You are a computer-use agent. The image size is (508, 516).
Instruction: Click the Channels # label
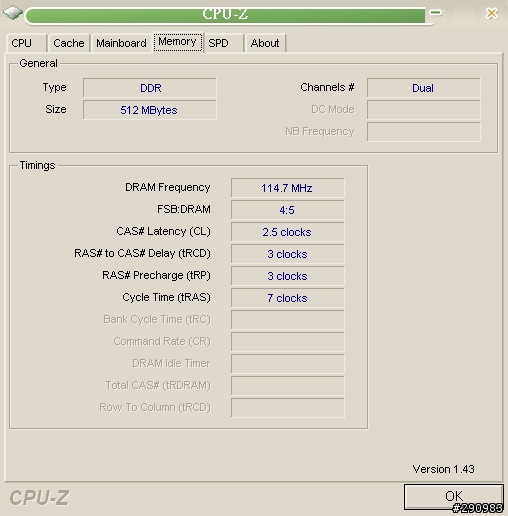tap(327, 87)
